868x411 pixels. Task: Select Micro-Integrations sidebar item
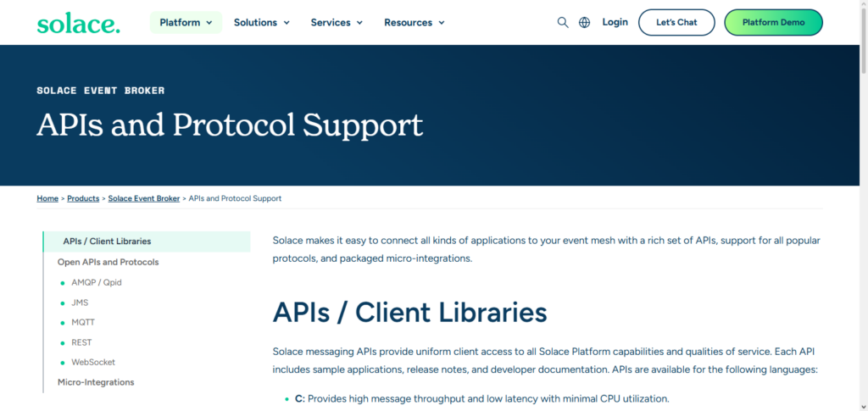pos(96,382)
